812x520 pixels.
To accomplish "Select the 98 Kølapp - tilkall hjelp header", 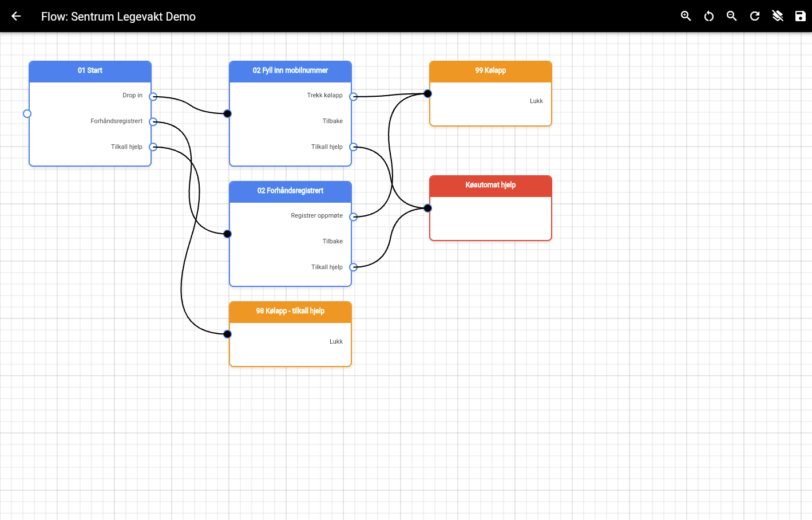I will (x=290, y=312).
